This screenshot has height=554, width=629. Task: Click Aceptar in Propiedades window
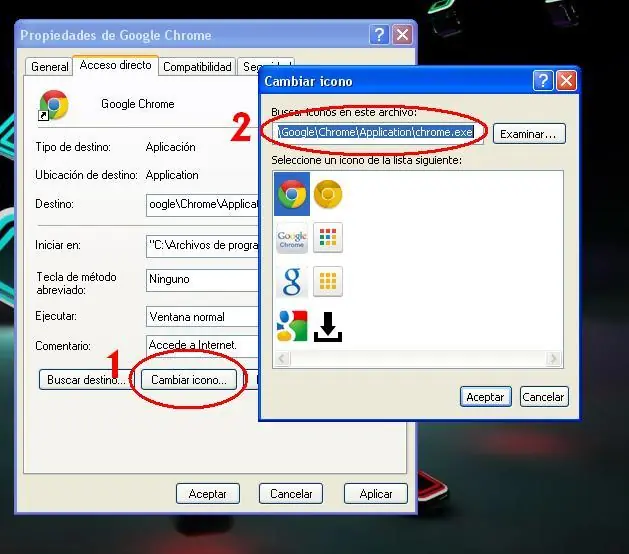click(208, 493)
